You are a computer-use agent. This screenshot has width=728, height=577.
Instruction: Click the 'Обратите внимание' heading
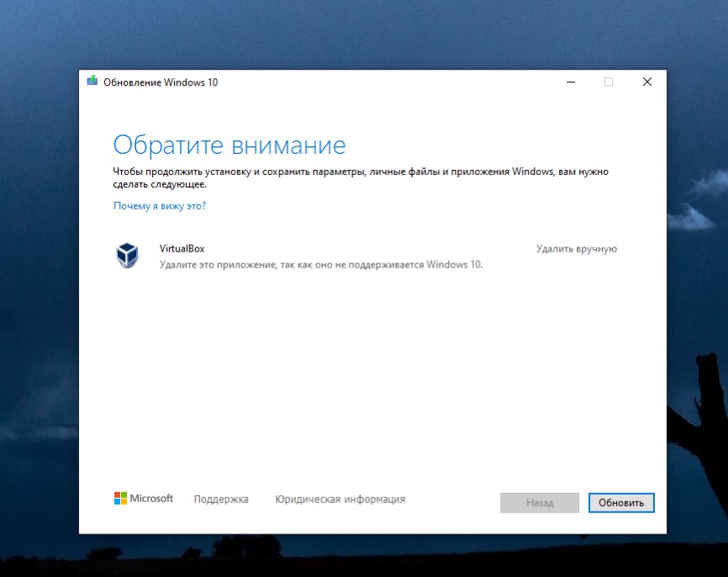(x=229, y=145)
